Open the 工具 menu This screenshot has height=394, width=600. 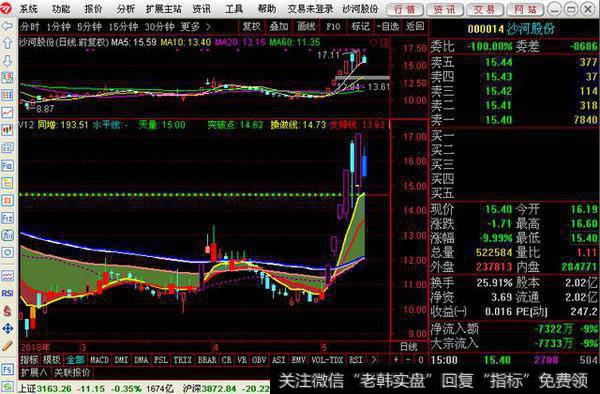click(x=234, y=9)
